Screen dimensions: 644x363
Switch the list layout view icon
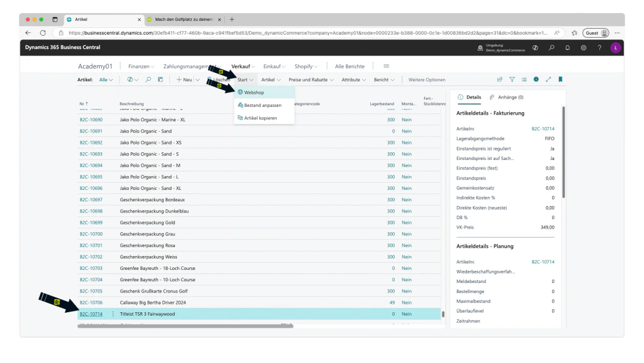pos(524,79)
